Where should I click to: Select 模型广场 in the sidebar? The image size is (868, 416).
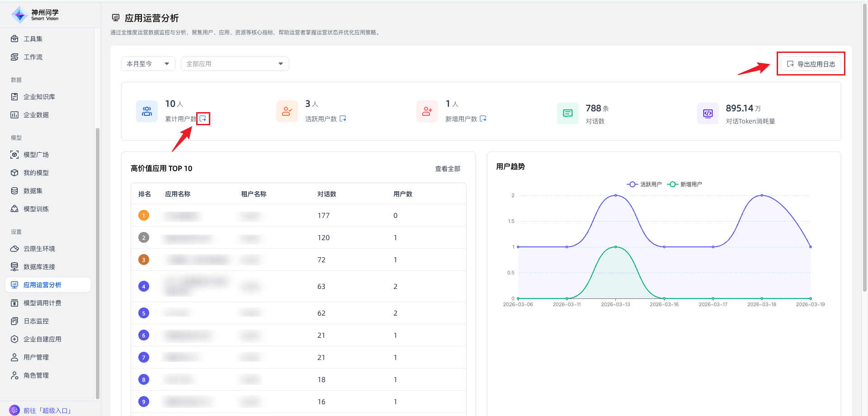36,155
